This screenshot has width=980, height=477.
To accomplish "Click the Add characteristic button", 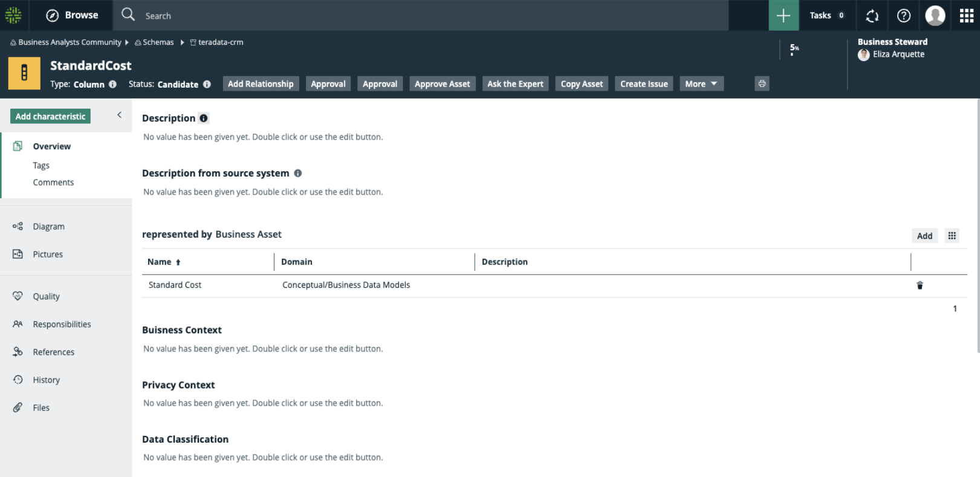I will tap(50, 117).
